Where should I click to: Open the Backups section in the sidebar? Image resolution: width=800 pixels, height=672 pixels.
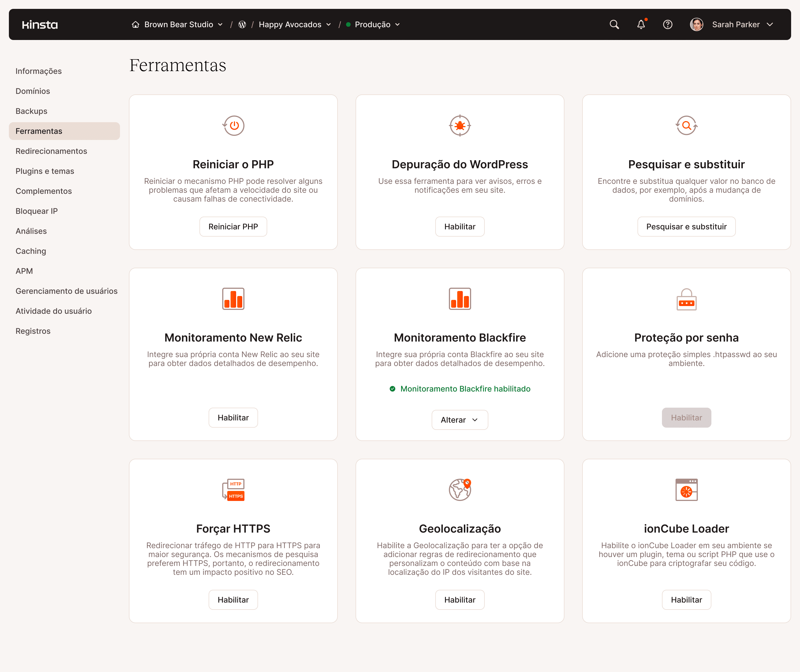31,111
